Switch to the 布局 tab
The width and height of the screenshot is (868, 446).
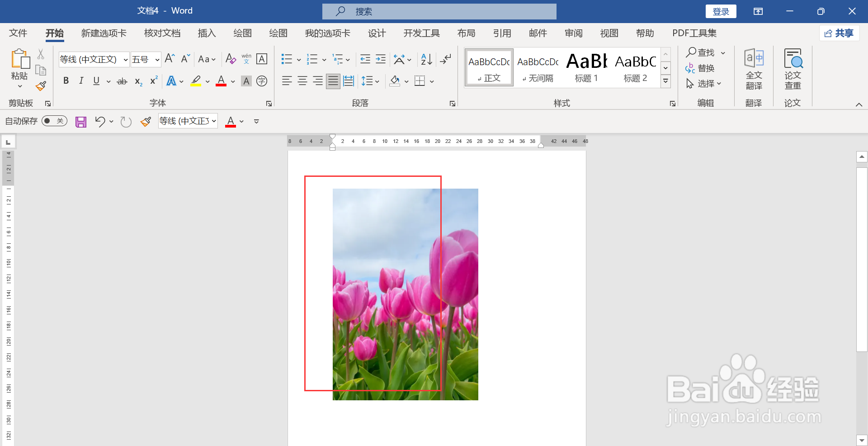click(466, 33)
